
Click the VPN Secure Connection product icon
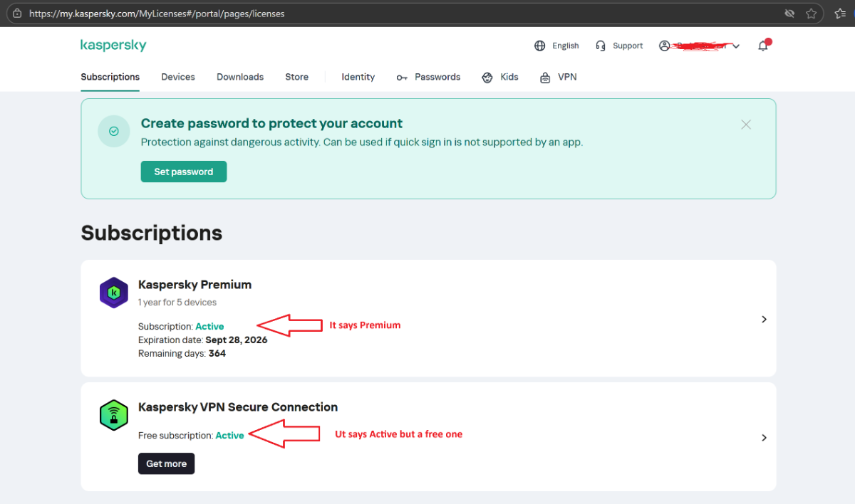[114, 415]
